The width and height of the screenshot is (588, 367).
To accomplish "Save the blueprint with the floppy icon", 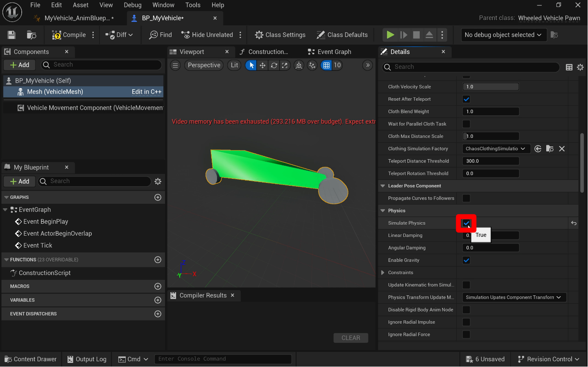I will [x=11, y=35].
